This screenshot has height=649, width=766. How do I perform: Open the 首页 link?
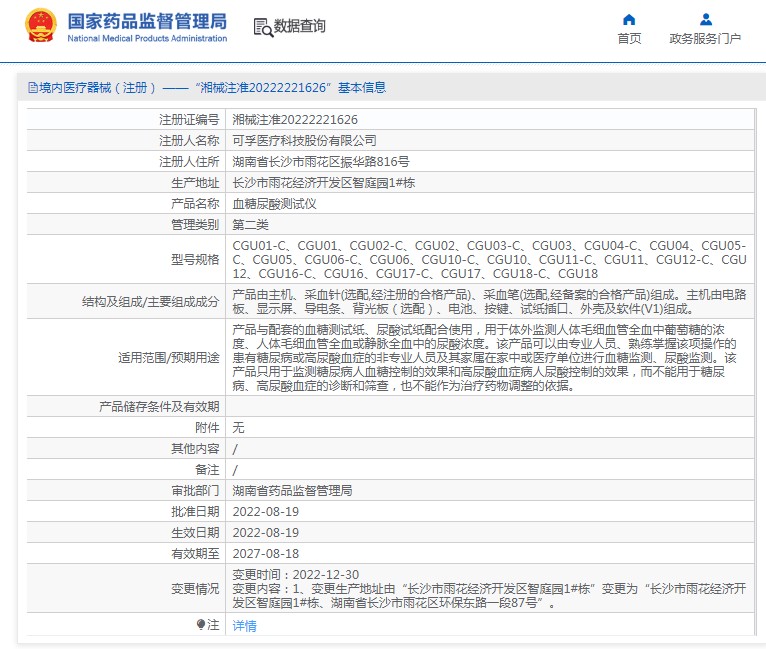pos(629,39)
